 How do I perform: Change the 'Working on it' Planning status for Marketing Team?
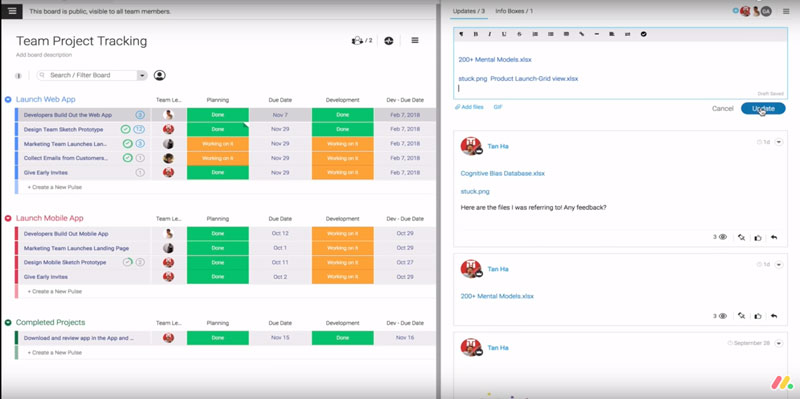pos(218,144)
